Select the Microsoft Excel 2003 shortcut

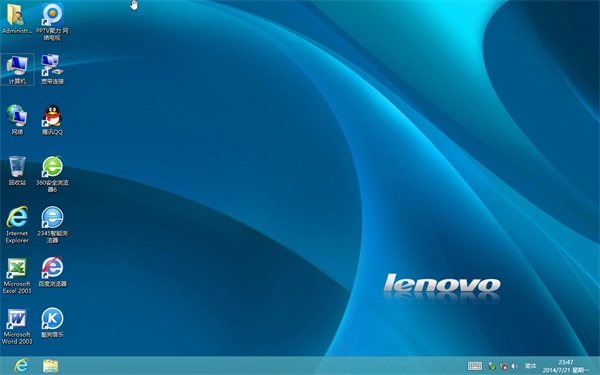point(17,276)
